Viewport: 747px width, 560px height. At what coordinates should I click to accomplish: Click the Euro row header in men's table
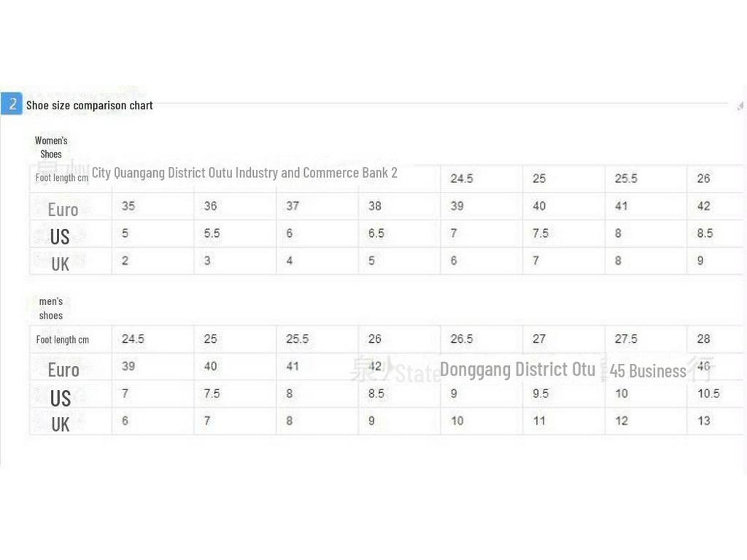point(63,370)
